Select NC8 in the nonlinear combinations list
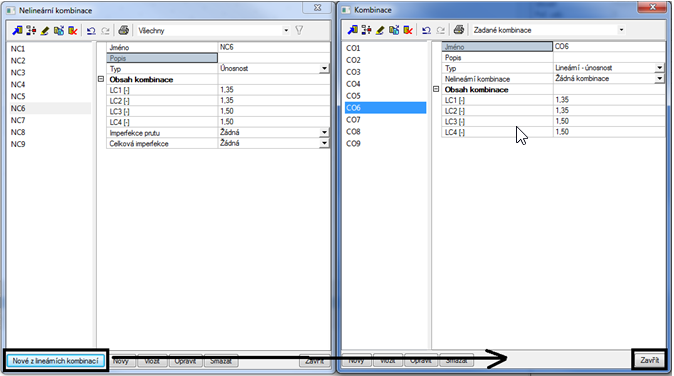 click(18, 132)
